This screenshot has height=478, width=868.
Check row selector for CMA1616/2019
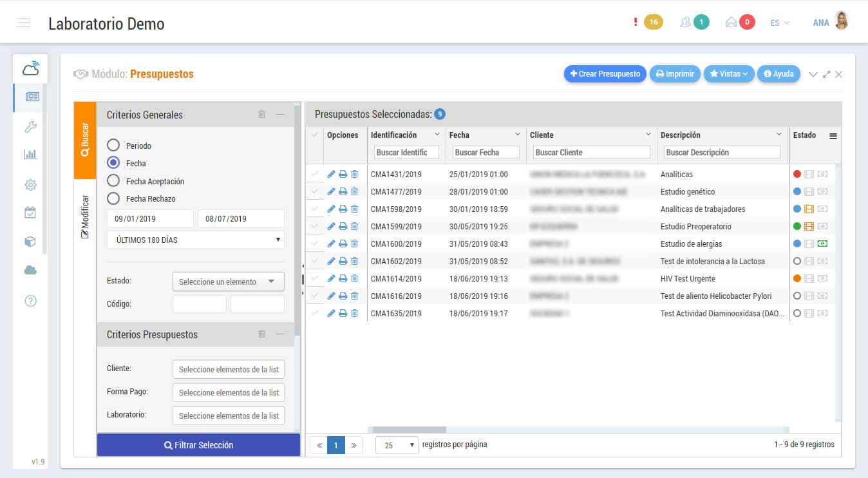coord(314,296)
